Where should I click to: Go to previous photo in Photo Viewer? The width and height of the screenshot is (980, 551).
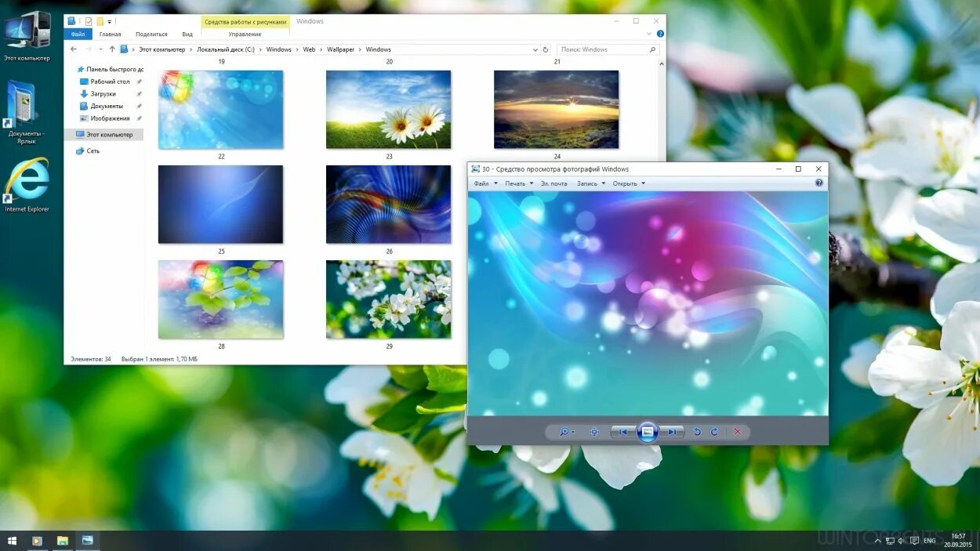click(x=623, y=432)
